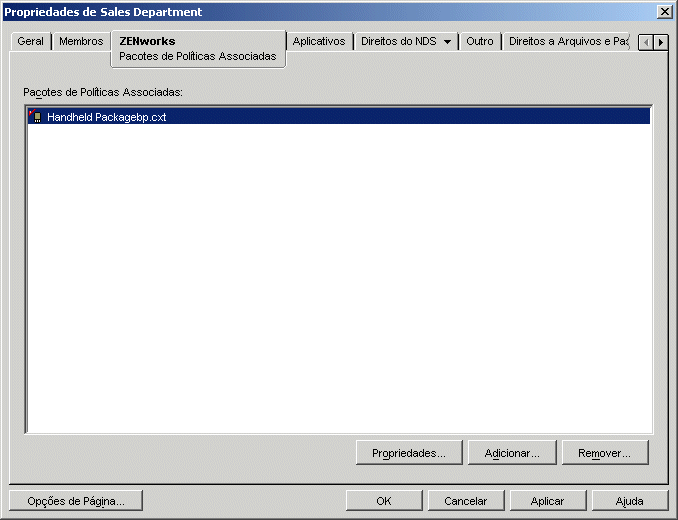Image resolution: width=678 pixels, height=520 pixels.
Task: Click Remover... to remove the package
Action: point(605,453)
